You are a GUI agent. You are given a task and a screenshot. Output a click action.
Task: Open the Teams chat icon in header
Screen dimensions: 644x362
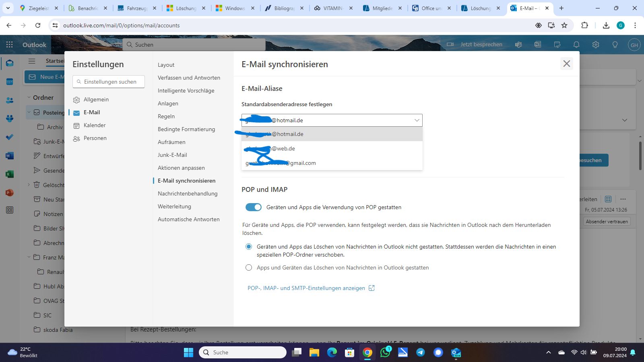(518, 45)
